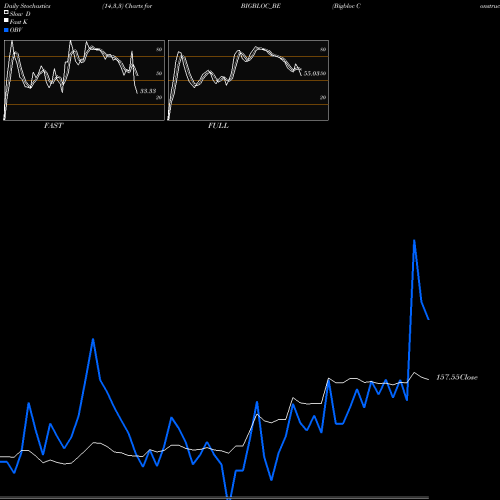
Task: Open the FAST stochastic chart panel
Action: click(x=84, y=80)
